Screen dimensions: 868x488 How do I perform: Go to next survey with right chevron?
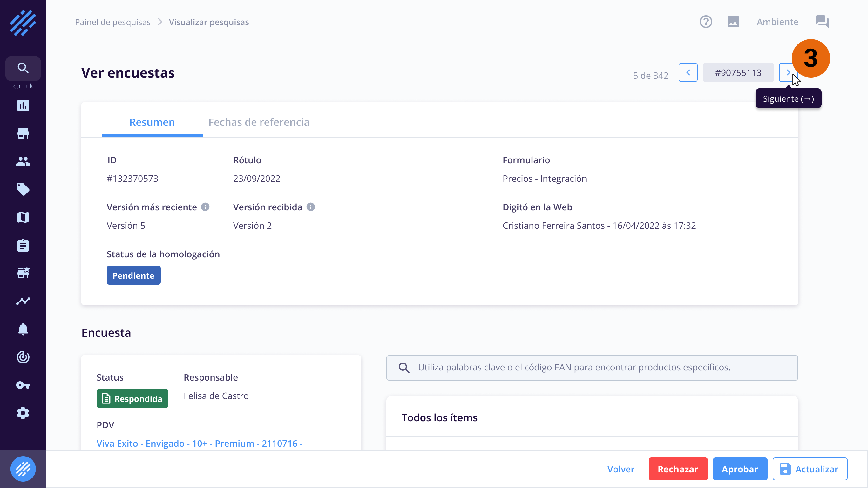pos(788,72)
